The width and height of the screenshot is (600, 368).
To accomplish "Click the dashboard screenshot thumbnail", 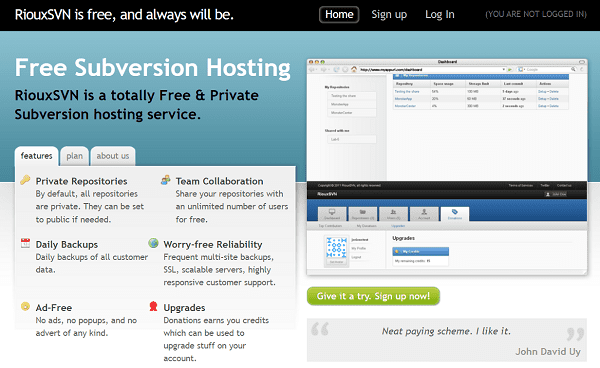I will [x=447, y=167].
